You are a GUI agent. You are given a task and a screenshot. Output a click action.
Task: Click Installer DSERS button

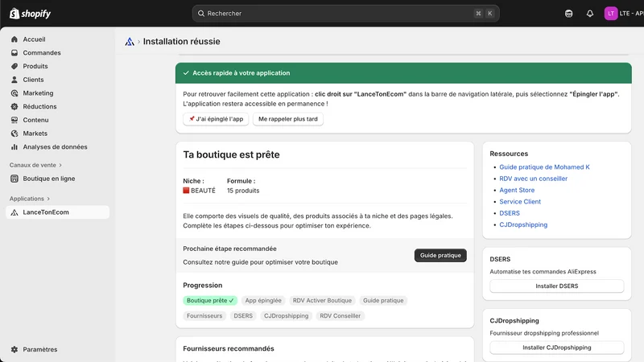(x=556, y=286)
